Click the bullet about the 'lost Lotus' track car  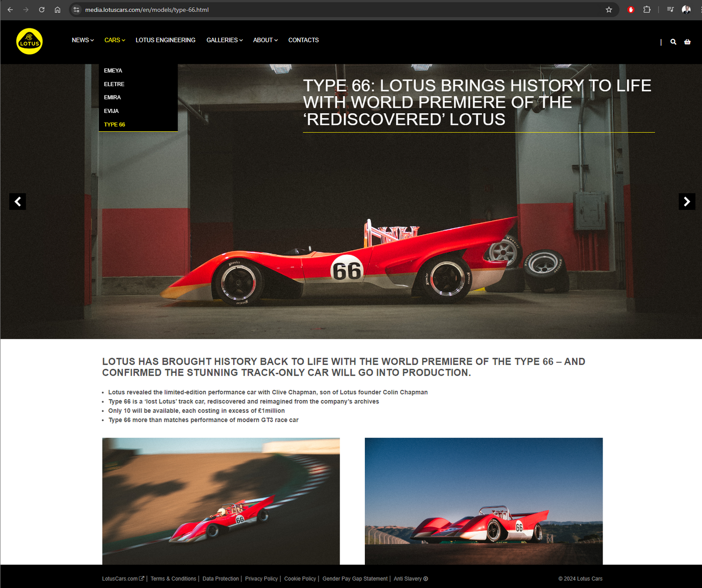(243, 402)
